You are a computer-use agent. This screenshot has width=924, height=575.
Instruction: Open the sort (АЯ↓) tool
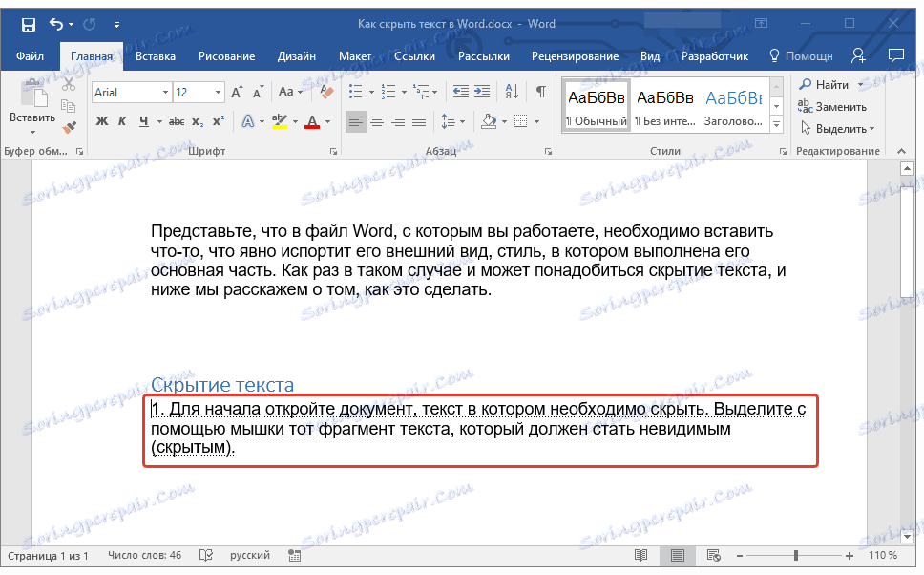click(x=512, y=92)
